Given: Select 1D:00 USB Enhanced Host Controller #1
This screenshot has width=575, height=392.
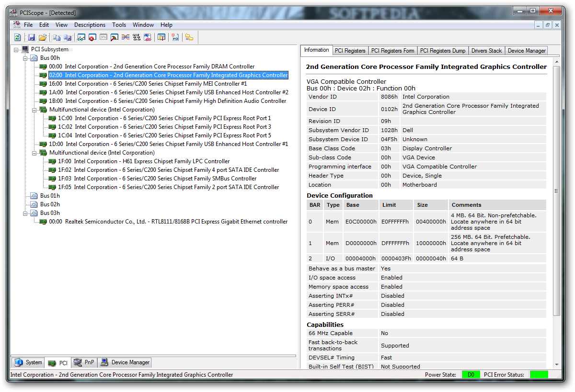Looking at the screenshot, I should pos(169,144).
